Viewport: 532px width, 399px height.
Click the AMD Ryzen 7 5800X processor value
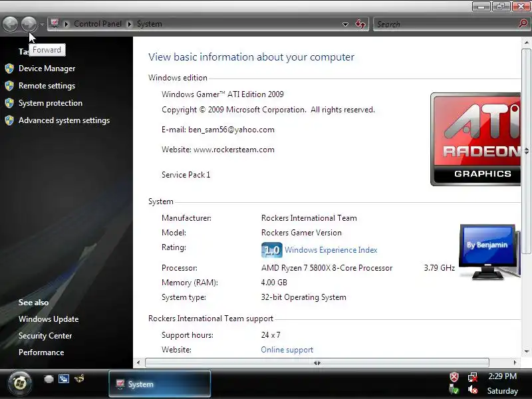click(327, 268)
